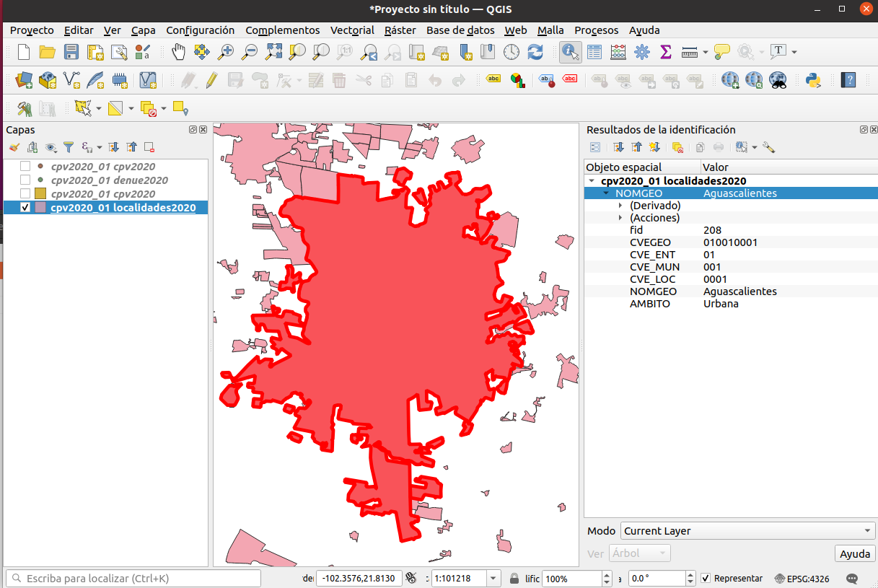878x588 pixels.
Task: Expand the (Derivado) tree node
Action: tap(620, 206)
